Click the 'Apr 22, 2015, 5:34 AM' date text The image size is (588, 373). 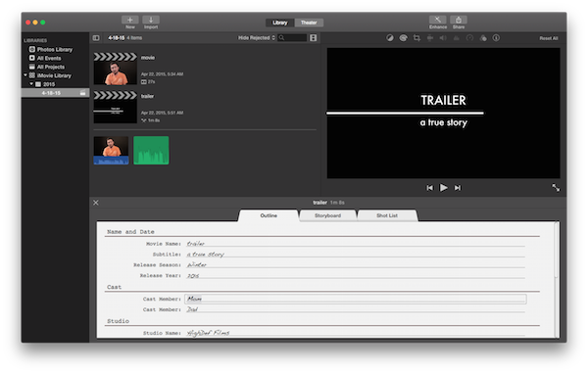tap(162, 74)
